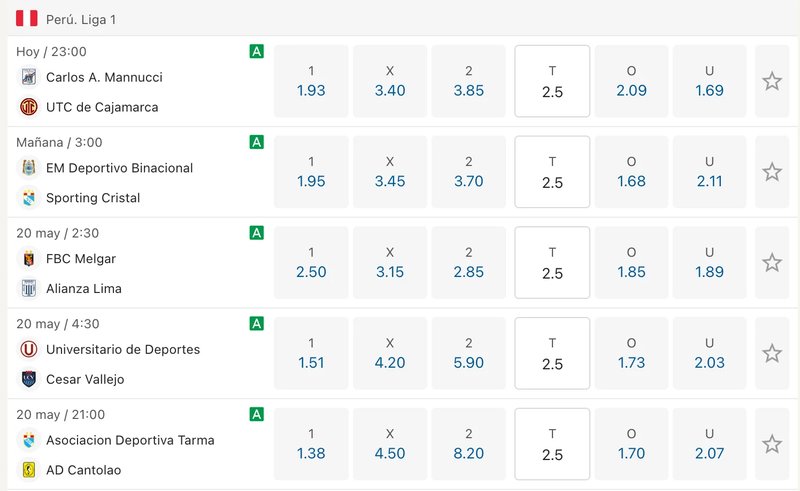Bet on Mannucci home win at 1.93

tap(311, 81)
